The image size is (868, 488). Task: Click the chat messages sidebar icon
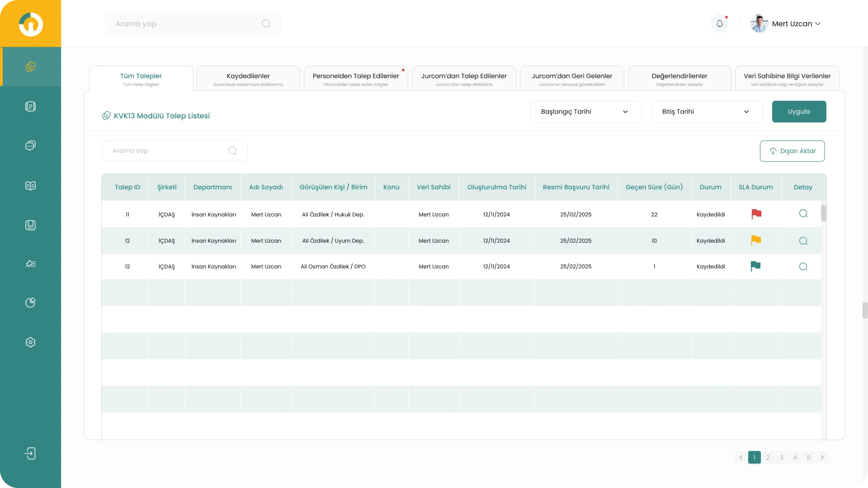point(30,145)
